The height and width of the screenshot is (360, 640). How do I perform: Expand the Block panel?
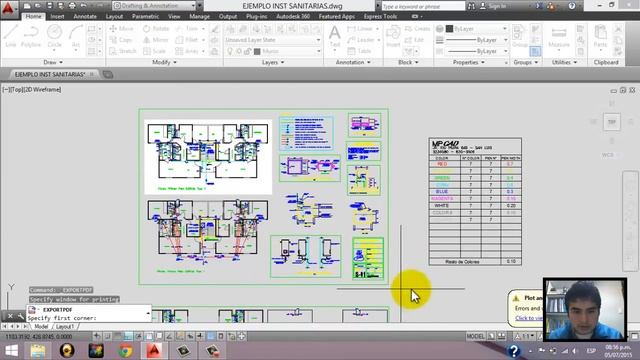(408, 62)
